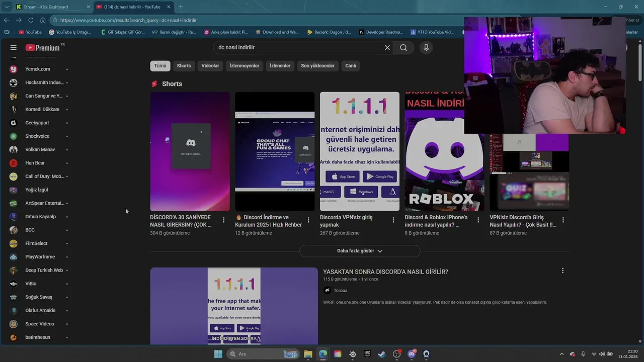Open 'YASAKTAN SONRA DISCORD'A NASIL GİRİLİR?' title

385,272
